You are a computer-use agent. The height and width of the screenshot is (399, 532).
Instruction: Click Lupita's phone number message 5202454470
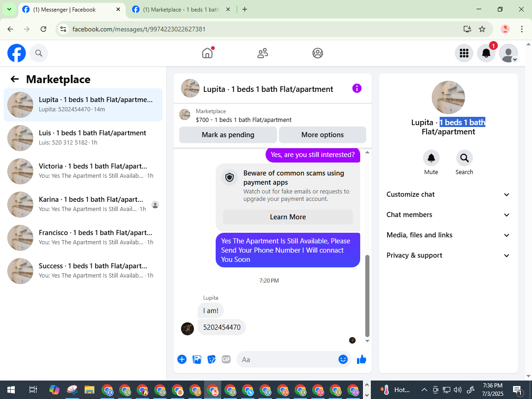tap(222, 327)
